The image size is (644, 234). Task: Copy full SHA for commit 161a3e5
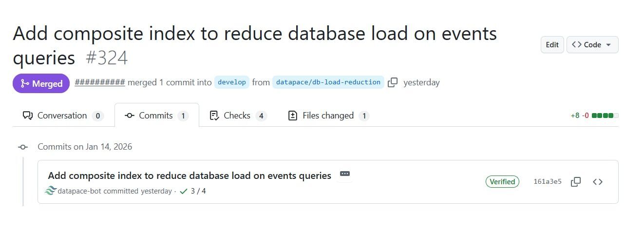575,182
